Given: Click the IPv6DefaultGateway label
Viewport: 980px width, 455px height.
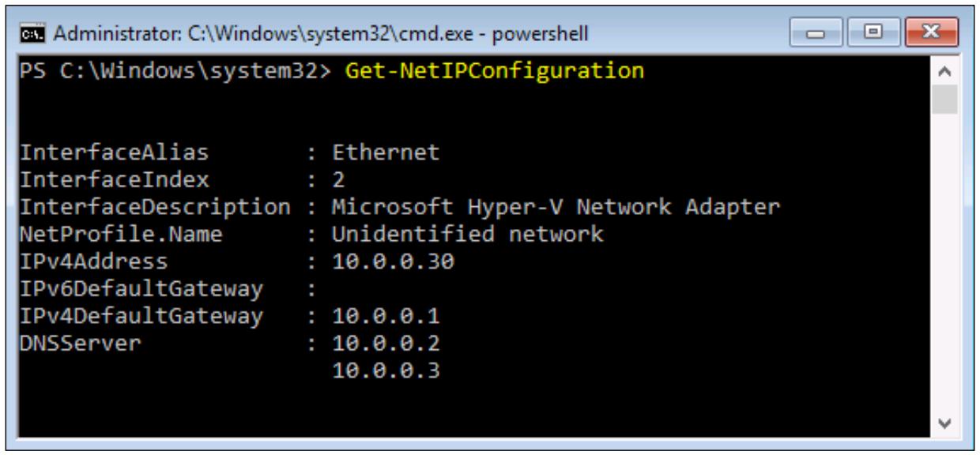Looking at the screenshot, I should point(141,289).
